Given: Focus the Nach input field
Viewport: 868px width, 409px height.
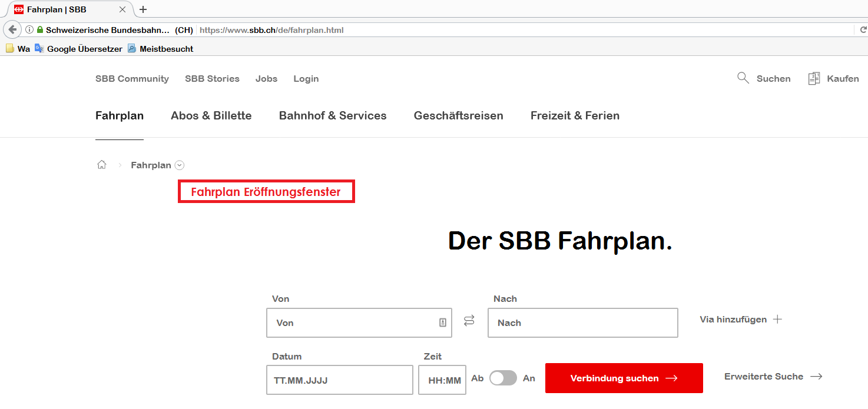Looking at the screenshot, I should (583, 322).
